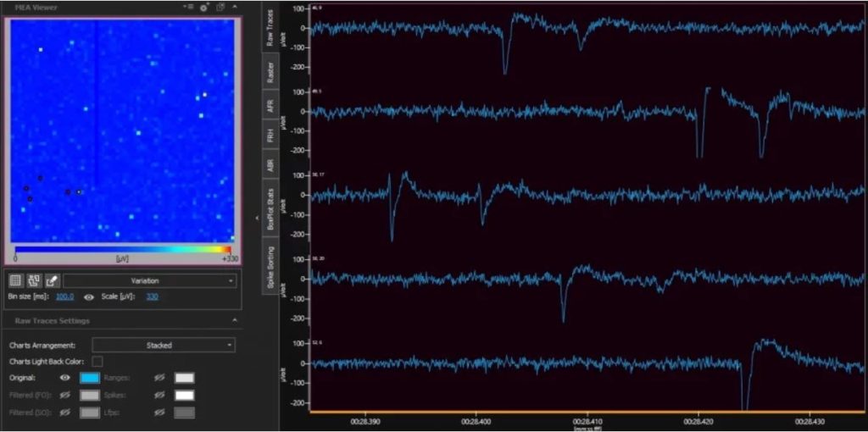Screen dimensions: 868x432
Task: Open the Filtered (SO) color swatch
Action: 90,413
